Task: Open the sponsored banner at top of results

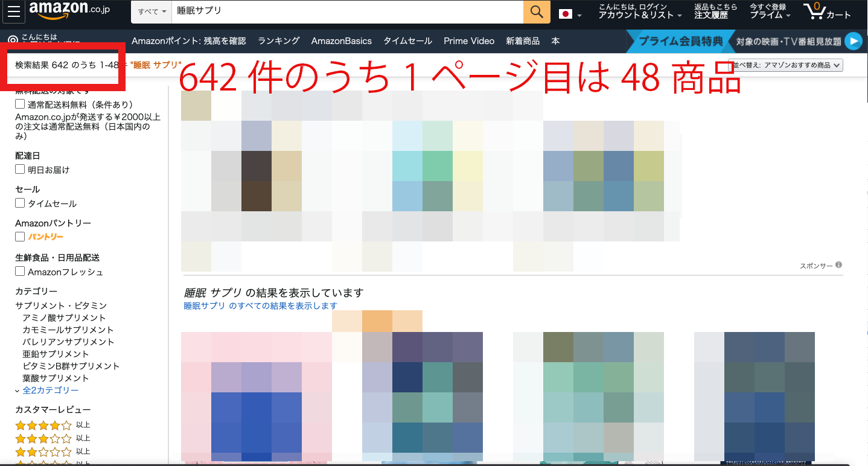Action: (x=432, y=181)
